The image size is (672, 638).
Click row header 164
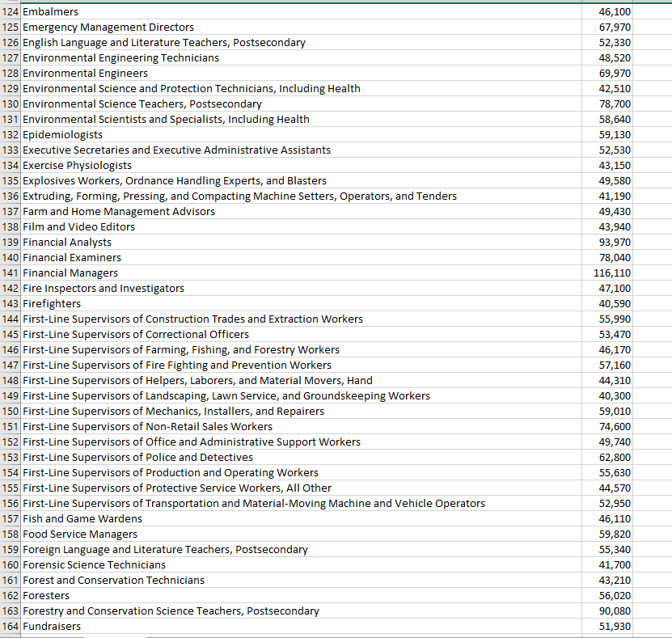(x=9, y=626)
